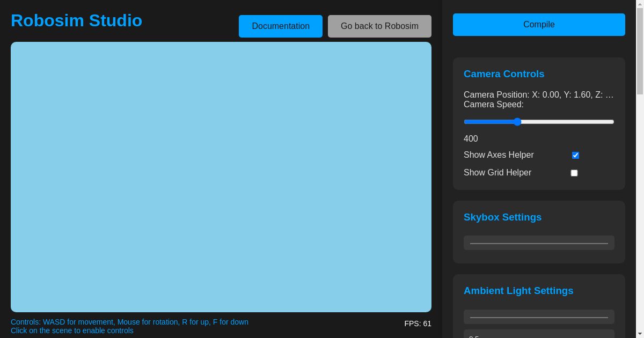Click the Camera Position coordinates text
The width and height of the screenshot is (644, 338).
538,95
